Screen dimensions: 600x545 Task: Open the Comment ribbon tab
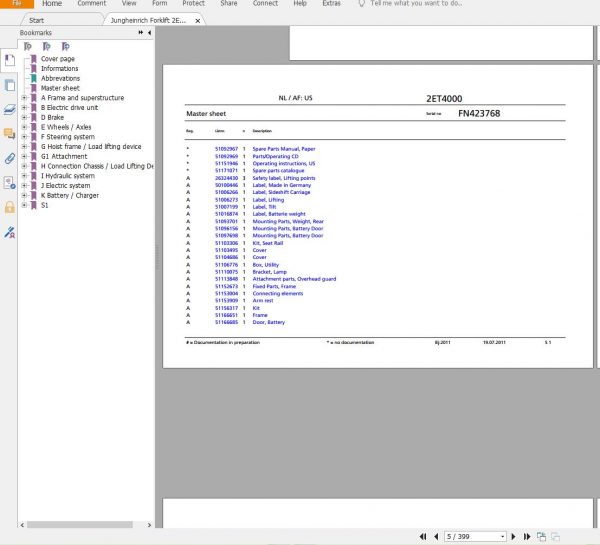tap(92, 4)
